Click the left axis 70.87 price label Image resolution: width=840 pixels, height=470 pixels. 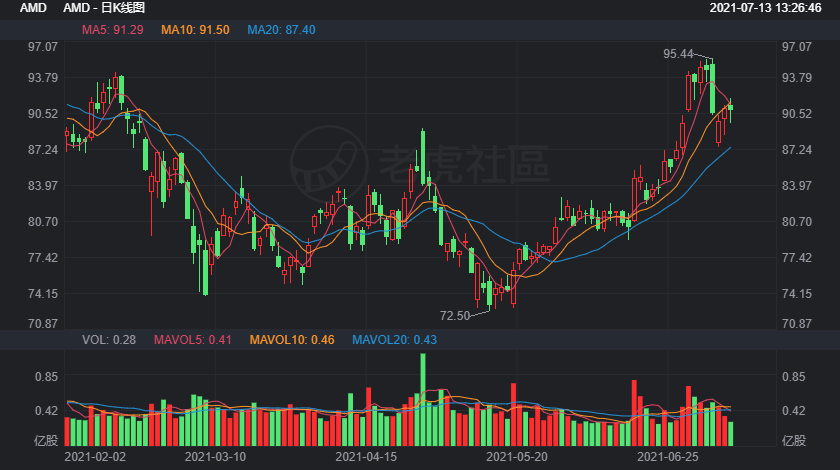click(x=43, y=323)
